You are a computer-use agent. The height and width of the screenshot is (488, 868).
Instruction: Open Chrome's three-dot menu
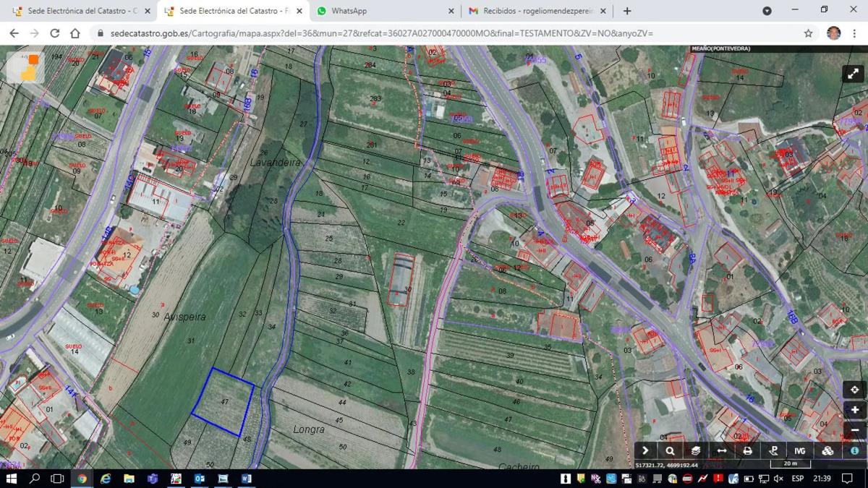(855, 33)
